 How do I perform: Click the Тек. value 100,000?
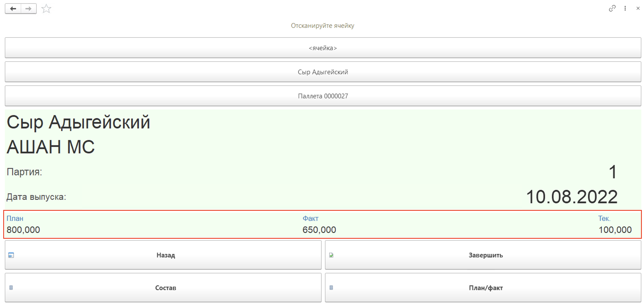615,230
